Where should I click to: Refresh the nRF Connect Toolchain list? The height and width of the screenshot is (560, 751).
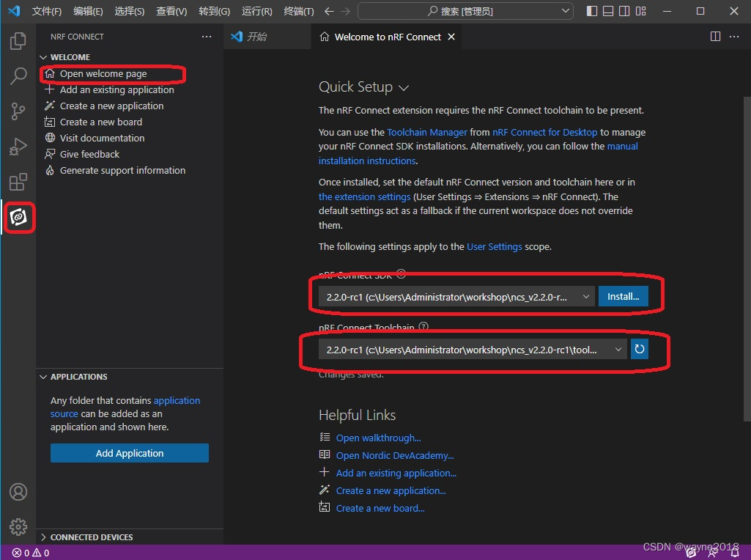[640, 349]
